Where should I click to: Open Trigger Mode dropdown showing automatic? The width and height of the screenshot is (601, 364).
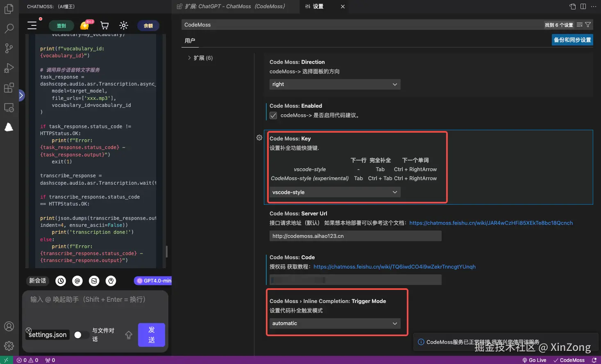pyautogui.click(x=335, y=323)
